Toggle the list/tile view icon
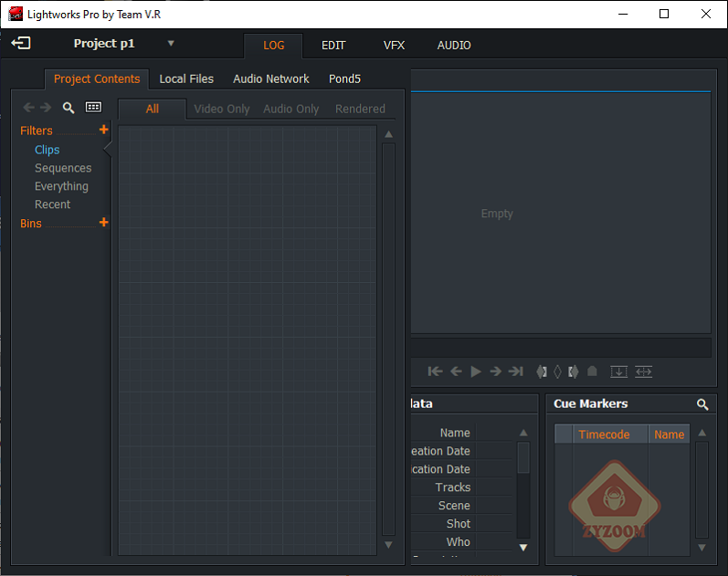Screen dimensions: 728x576 click(93, 107)
